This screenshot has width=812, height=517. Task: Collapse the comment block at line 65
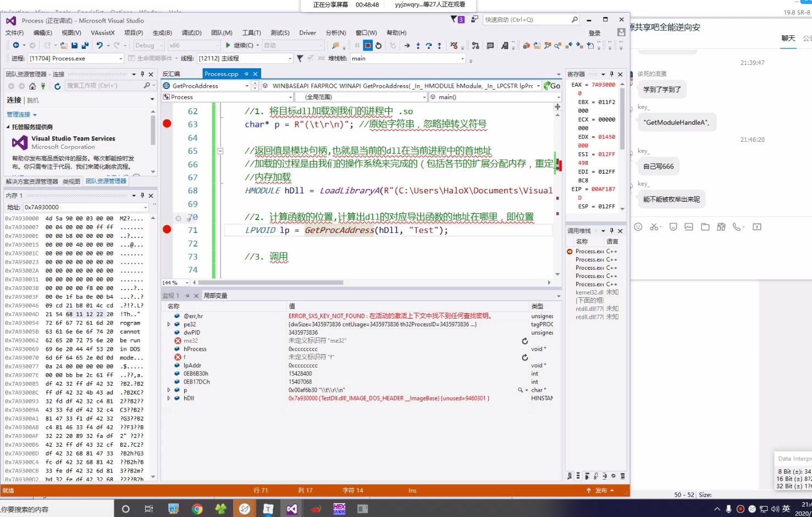coord(220,151)
